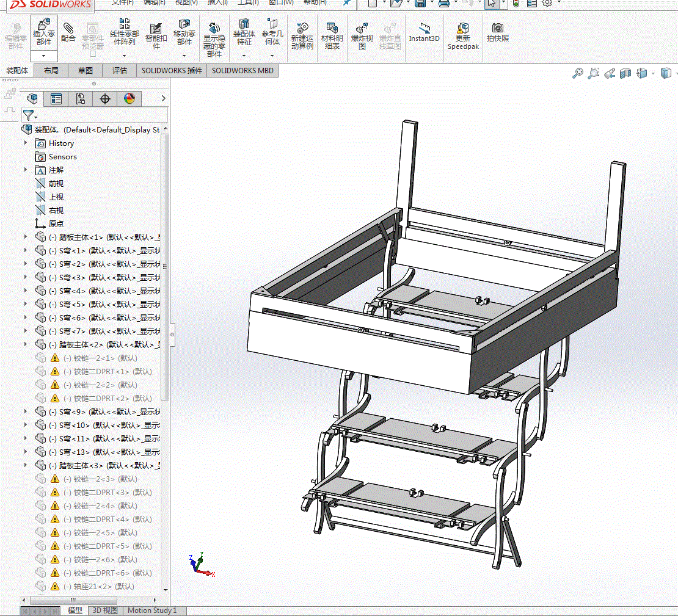Open Bill of Materials (材料明细表)
678x616 pixels.
[x=332, y=36]
